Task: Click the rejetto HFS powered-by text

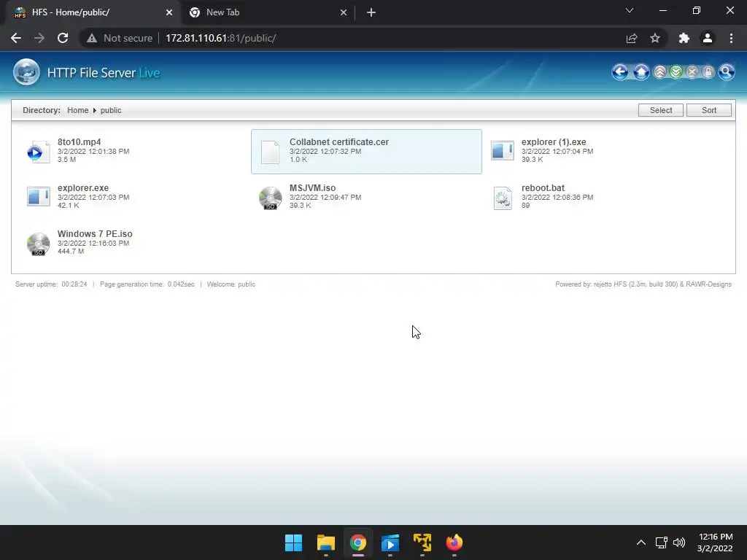Action: pyautogui.click(x=643, y=284)
